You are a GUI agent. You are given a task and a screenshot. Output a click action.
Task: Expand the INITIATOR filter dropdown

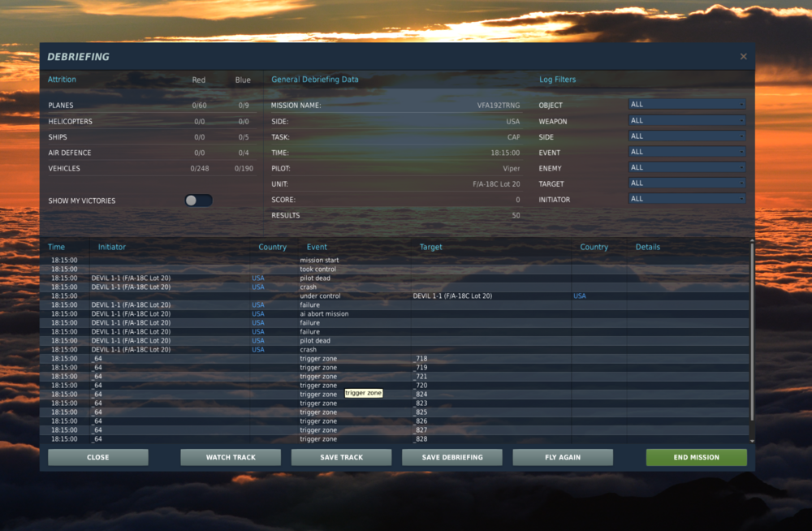click(x=687, y=199)
